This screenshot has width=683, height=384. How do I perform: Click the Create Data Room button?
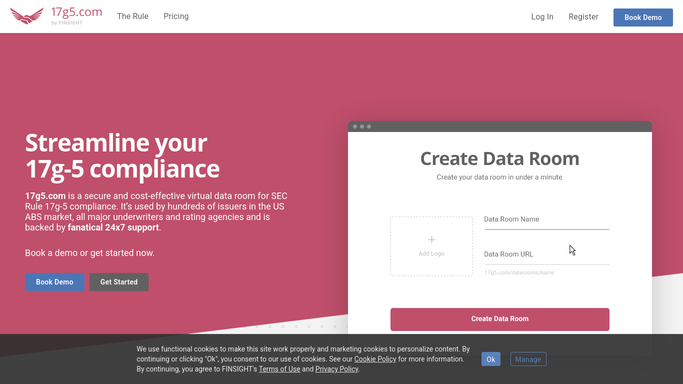pyautogui.click(x=500, y=319)
